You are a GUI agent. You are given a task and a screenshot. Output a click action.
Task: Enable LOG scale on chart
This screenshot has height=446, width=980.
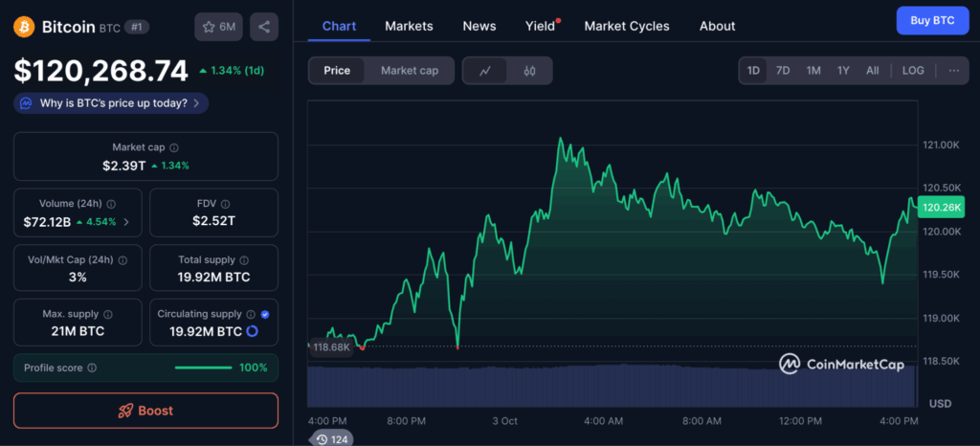coord(913,71)
